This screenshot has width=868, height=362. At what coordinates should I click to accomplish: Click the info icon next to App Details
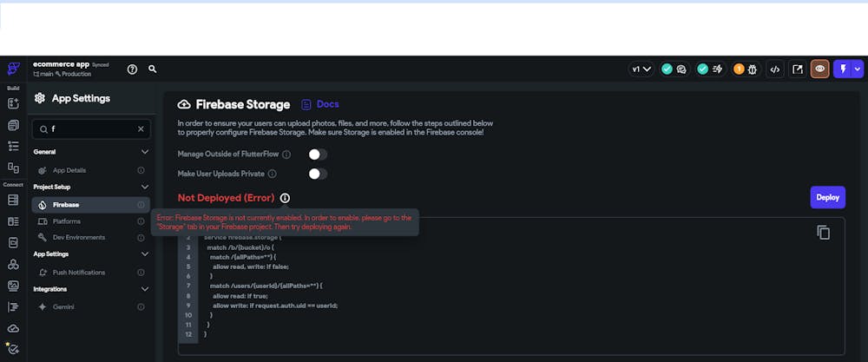pyautogui.click(x=141, y=170)
